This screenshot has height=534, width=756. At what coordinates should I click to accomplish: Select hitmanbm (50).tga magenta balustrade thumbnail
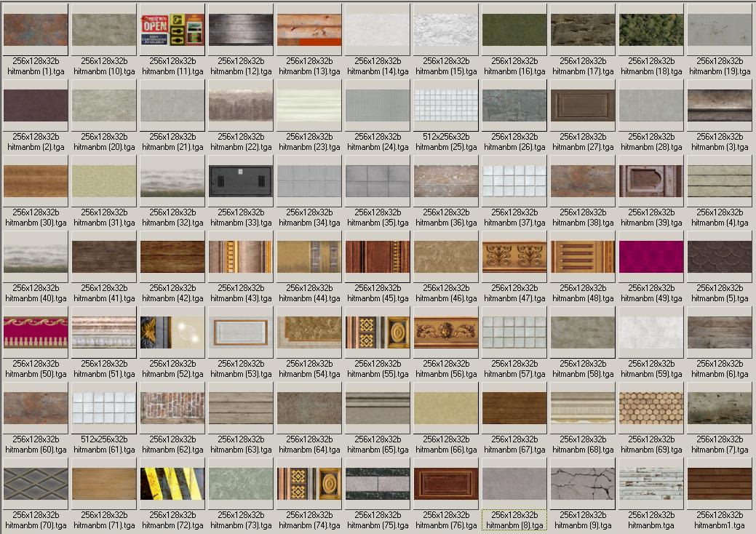coord(36,332)
